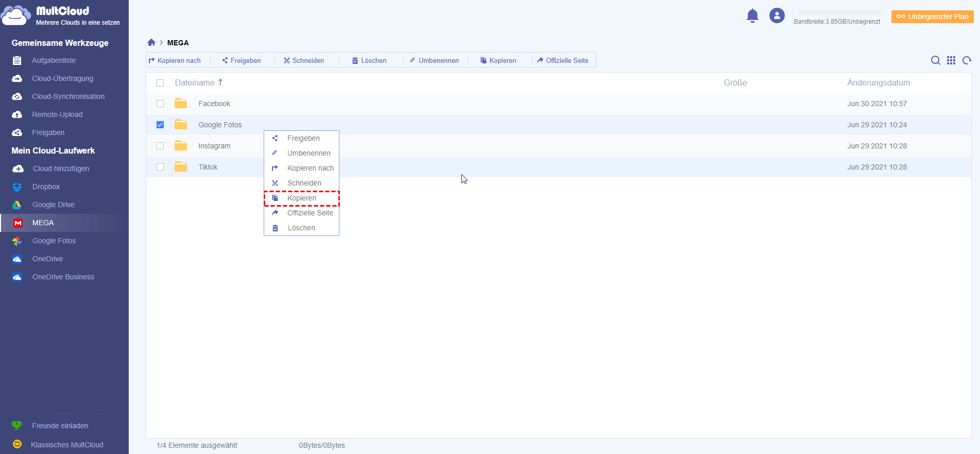
Task: Click the Cloud-Synchronisation icon
Action: (x=17, y=96)
